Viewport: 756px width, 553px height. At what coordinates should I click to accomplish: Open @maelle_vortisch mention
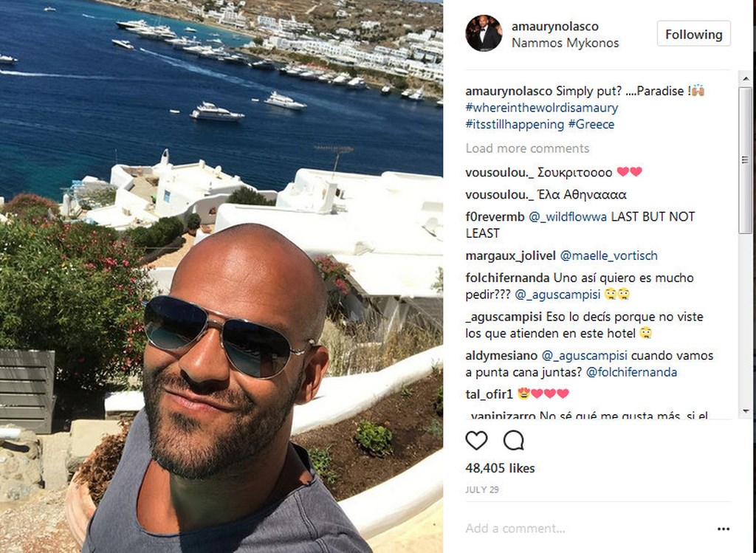point(608,255)
